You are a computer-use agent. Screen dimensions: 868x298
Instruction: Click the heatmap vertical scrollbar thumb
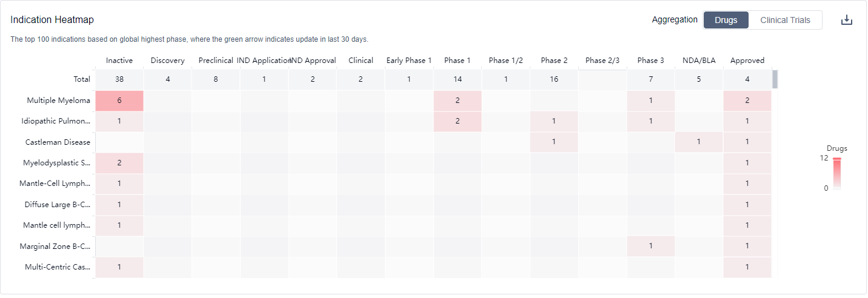(775, 79)
